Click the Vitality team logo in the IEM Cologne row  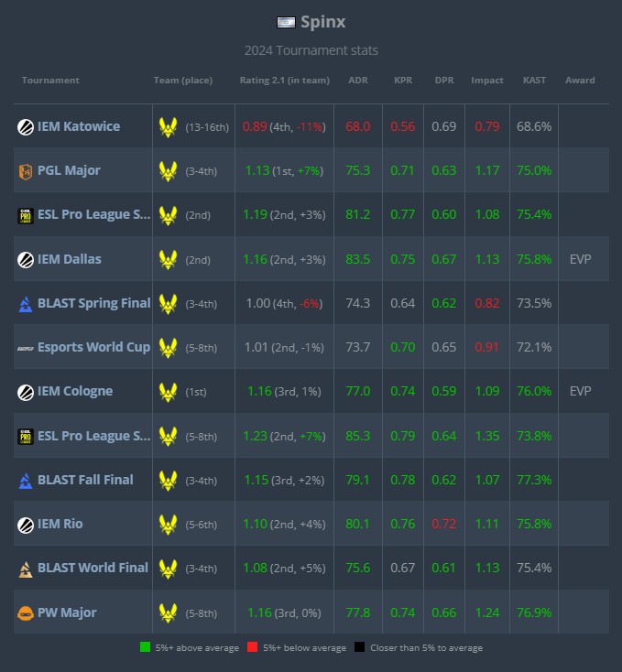pos(168,392)
